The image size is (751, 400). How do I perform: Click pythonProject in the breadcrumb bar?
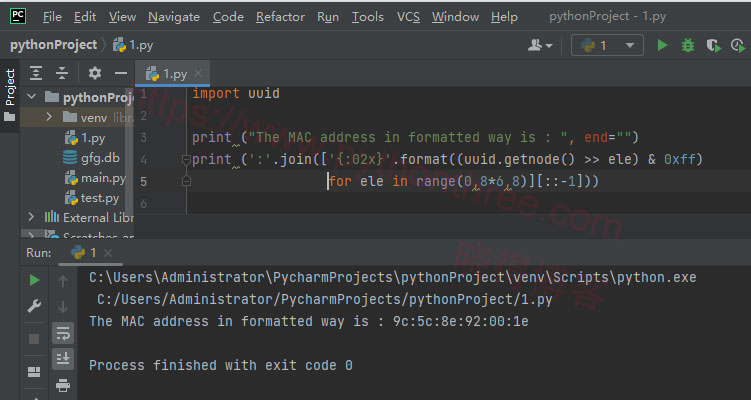pos(53,45)
